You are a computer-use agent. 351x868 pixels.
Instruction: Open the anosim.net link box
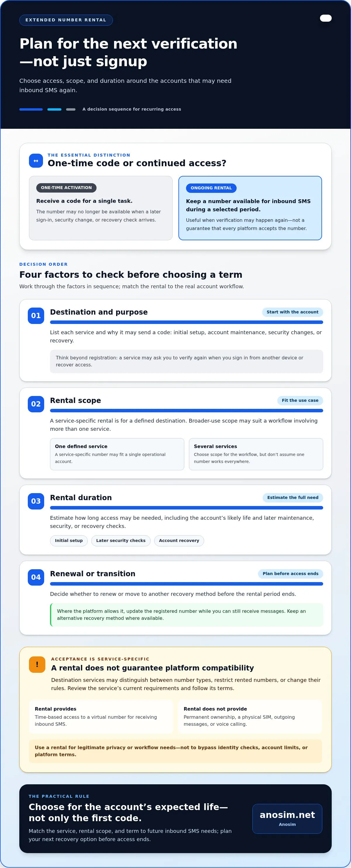287,819
